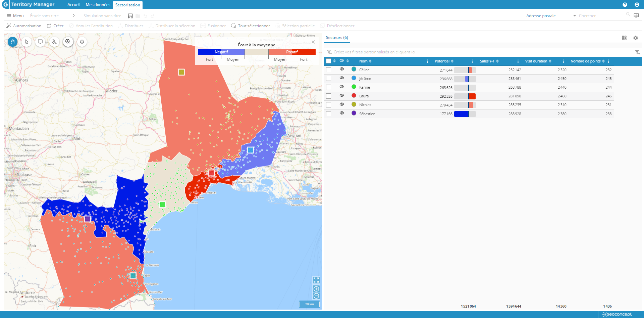Click the Automatisation button

tap(23, 26)
